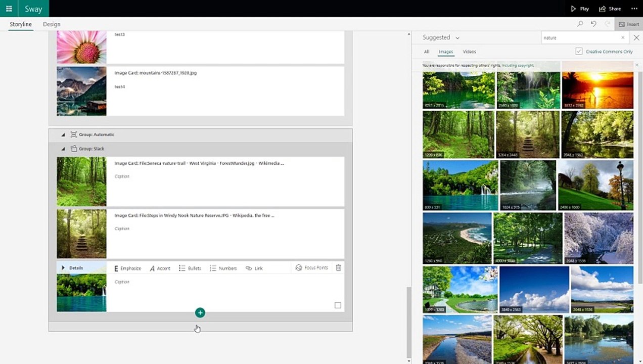Select the Videos results tab
643x364 pixels.
point(469,52)
